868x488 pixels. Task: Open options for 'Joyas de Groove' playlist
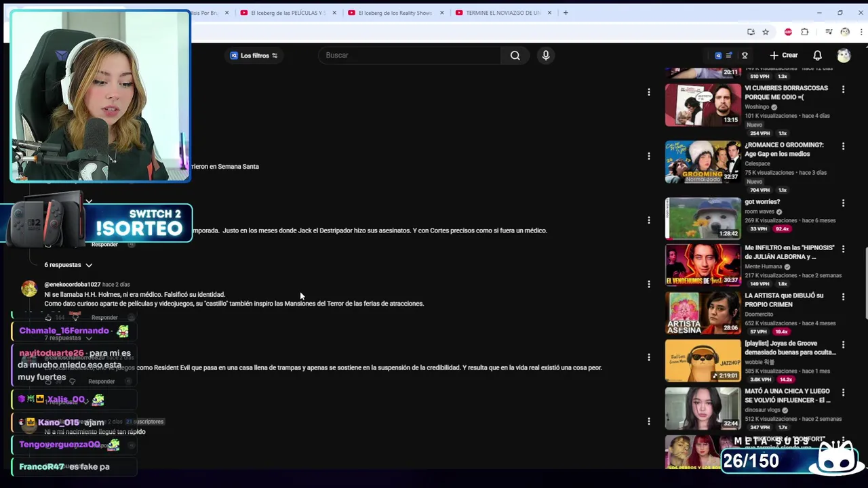pos(843,344)
